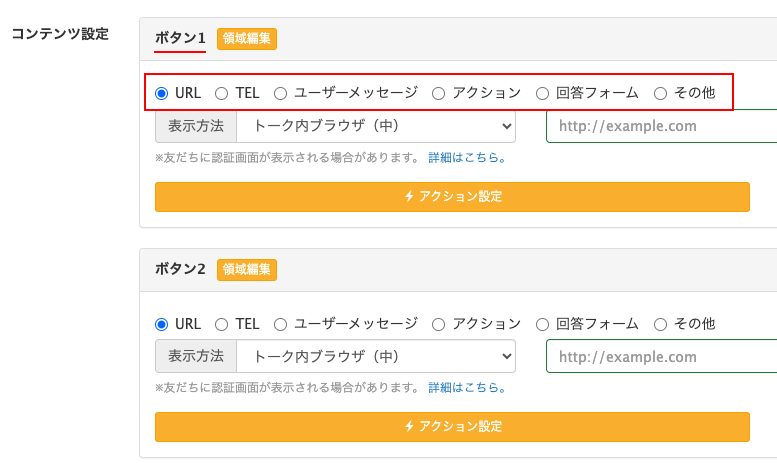Click the ボタン2 heading
Screen dimensions: 777x463
(x=180, y=269)
